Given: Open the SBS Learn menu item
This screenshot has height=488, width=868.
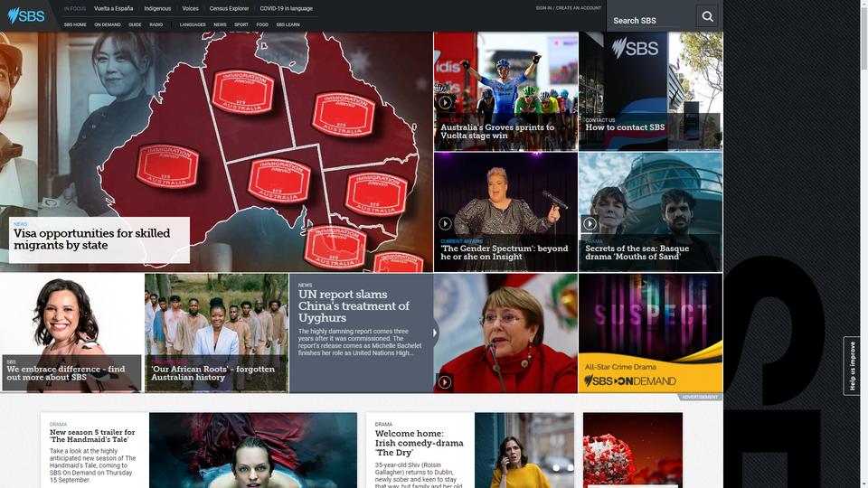Looking at the screenshot, I should (x=288, y=25).
